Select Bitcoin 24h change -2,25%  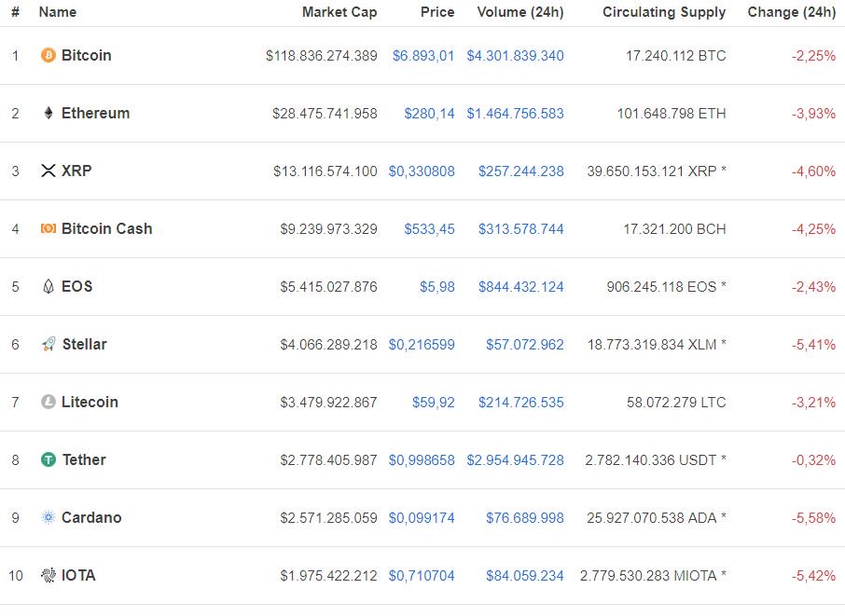(813, 56)
